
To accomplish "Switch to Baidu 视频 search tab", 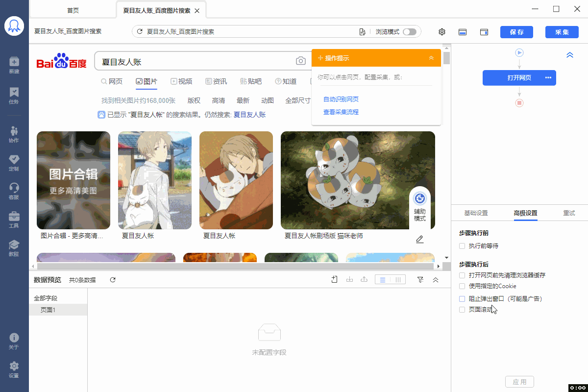I will [181, 81].
